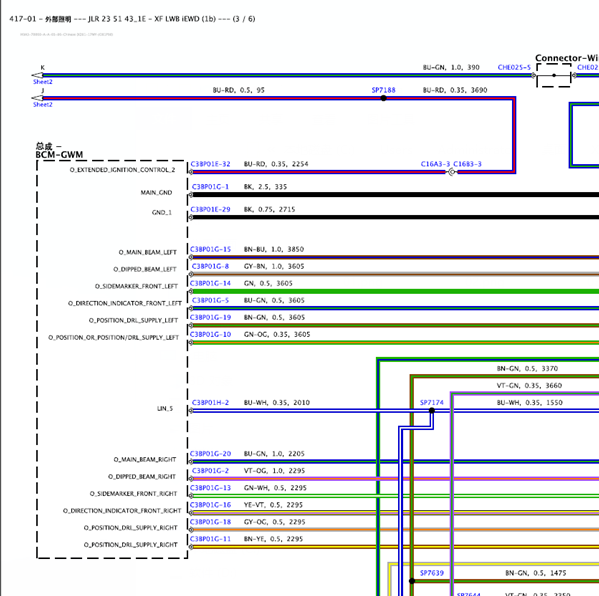Screen dimensions: 599x596
Task: Click the O_SIDEMARKER_FRONT_RIGHT label
Action: (x=133, y=493)
